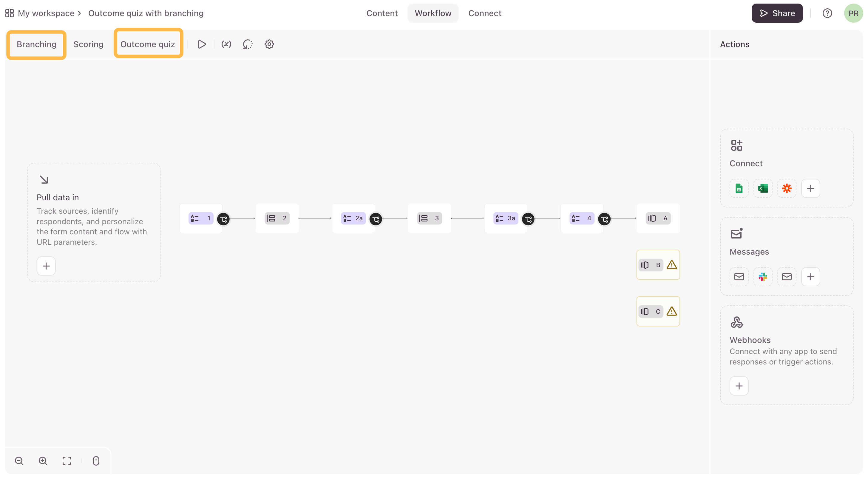This screenshot has width=868, height=477.
Task: Connect Excel integration
Action: point(762,188)
